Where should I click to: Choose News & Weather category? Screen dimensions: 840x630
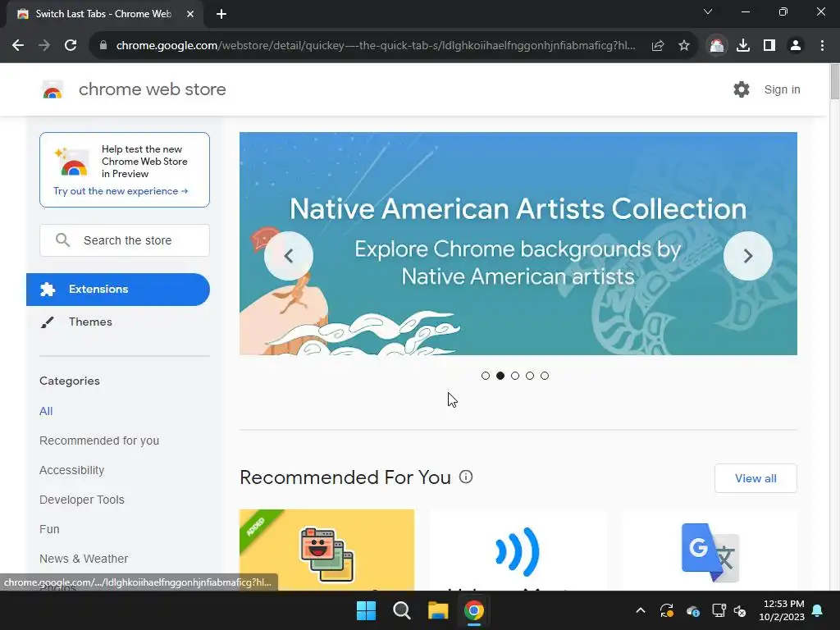84,558
